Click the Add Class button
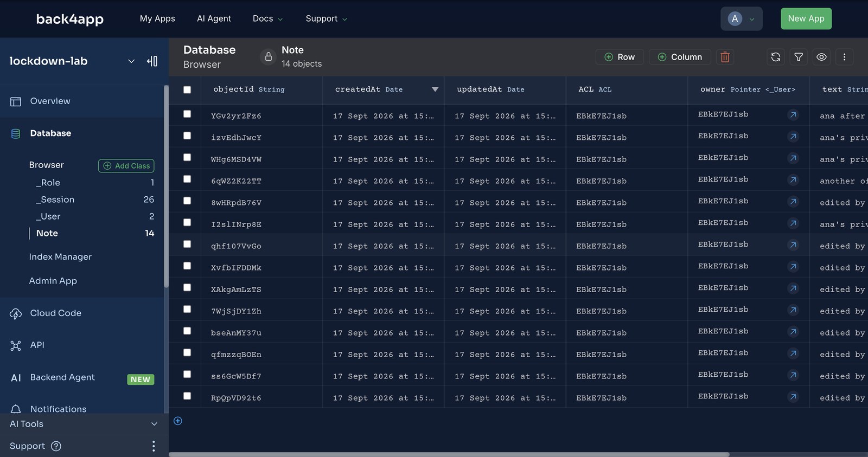Screen dimensions: 868x457 (x=126, y=166)
